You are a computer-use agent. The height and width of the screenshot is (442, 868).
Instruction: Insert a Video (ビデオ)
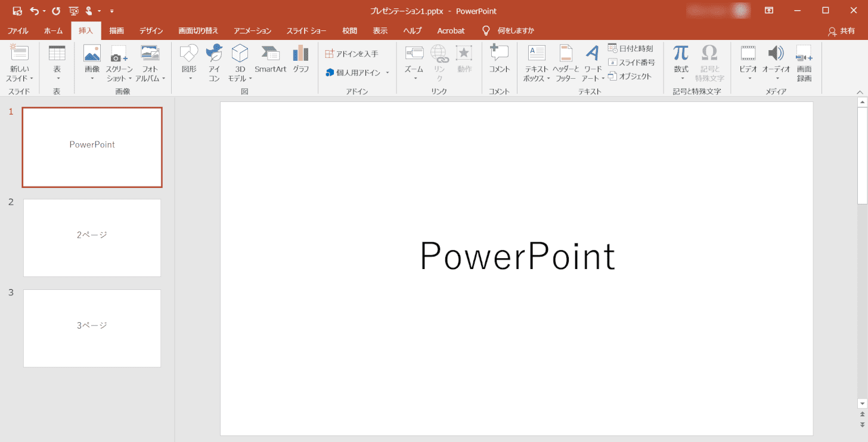click(x=748, y=64)
